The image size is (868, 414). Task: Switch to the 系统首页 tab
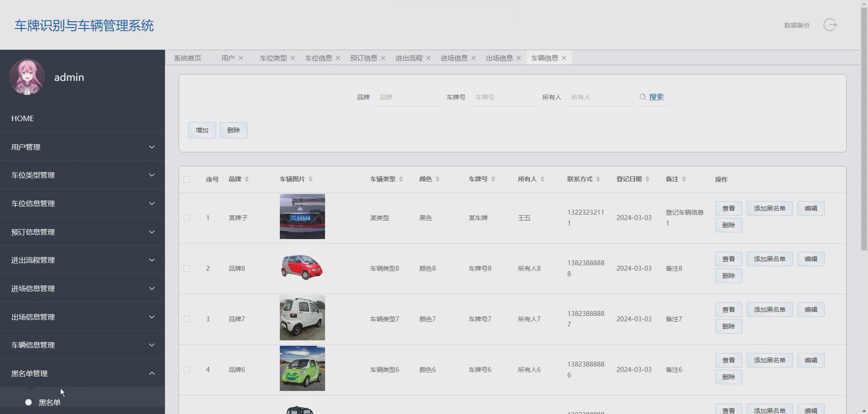click(188, 58)
